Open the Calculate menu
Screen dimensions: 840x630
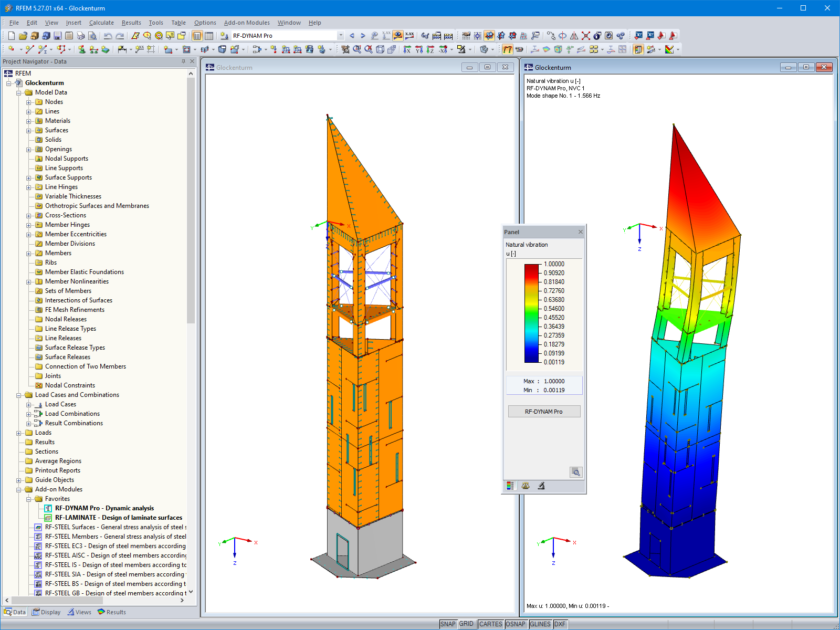[x=101, y=23]
